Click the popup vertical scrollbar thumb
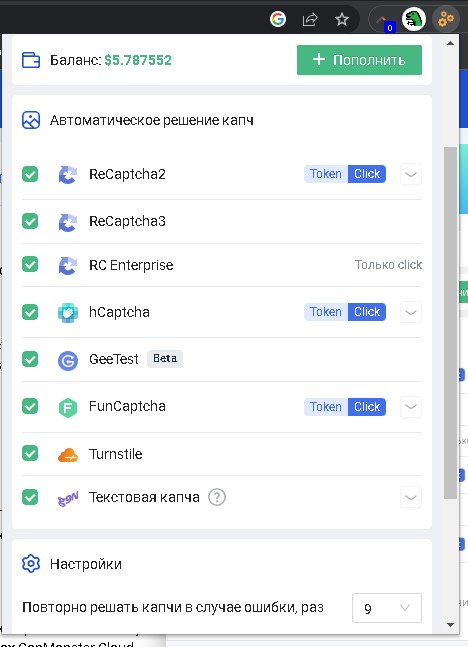The image size is (468, 647). click(x=450, y=323)
